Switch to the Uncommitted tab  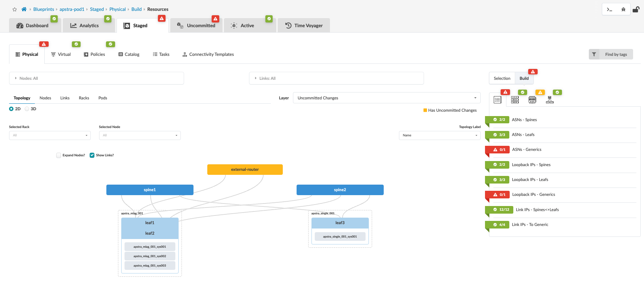tap(196, 25)
